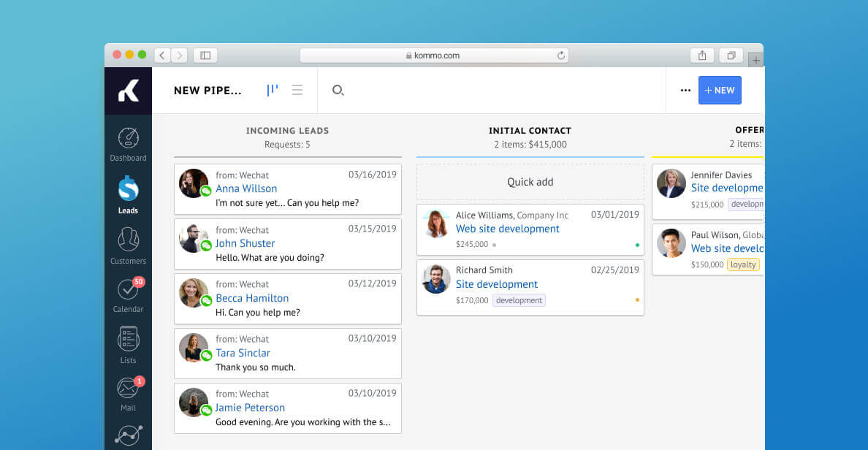868x450 pixels.
Task: Click the Incoming Leads column header
Action: (x=287, y=131)
